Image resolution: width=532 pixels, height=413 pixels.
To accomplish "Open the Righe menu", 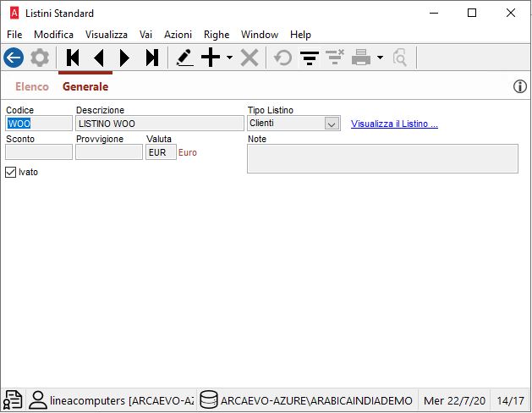I will pyautogui.click(x=217, y=35).
